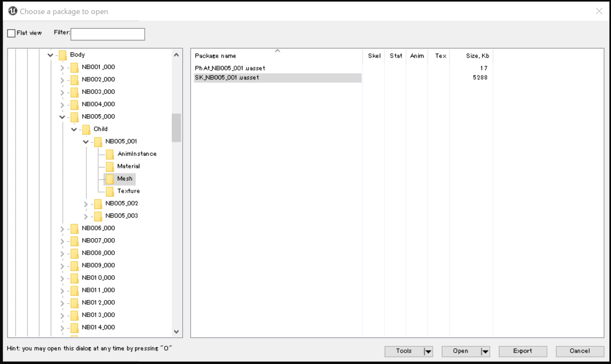Select the Texture folder icon
Viewport: 611px width, 364px height.
[110, 191]
